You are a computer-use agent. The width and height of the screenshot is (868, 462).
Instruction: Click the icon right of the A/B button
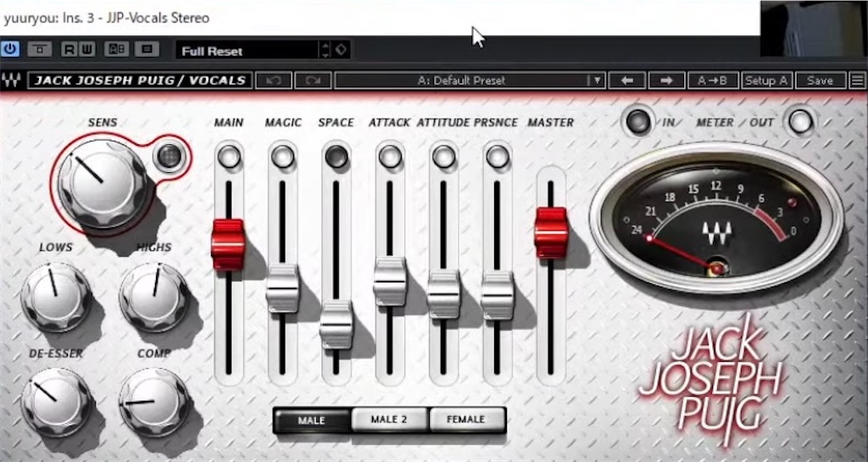(147, 49)
